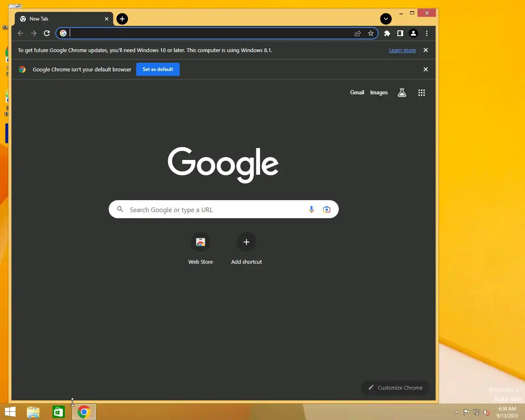
Task: Open Search Labs flask icon
Action: 402,93
